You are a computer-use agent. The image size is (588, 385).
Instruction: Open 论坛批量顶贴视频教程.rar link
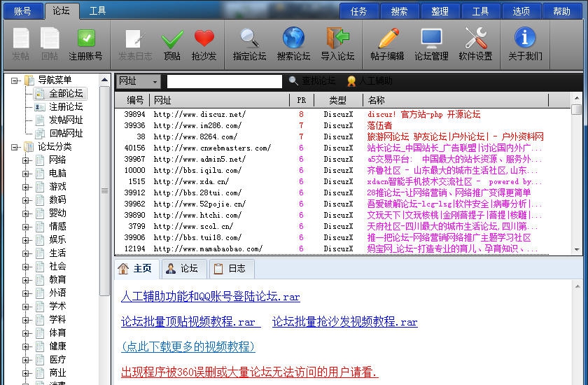click(191, 321)
